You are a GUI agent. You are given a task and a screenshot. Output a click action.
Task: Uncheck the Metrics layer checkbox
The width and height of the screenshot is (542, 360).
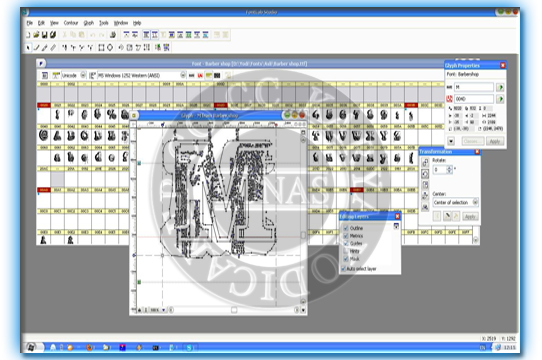pos(345,236)
